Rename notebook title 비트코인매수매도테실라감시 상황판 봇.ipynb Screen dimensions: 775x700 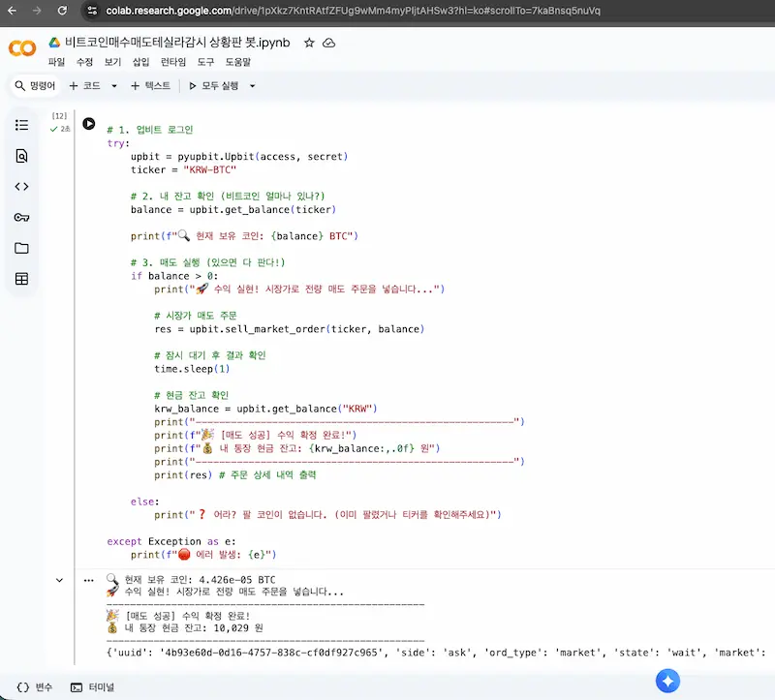click(x=177, y=43)
